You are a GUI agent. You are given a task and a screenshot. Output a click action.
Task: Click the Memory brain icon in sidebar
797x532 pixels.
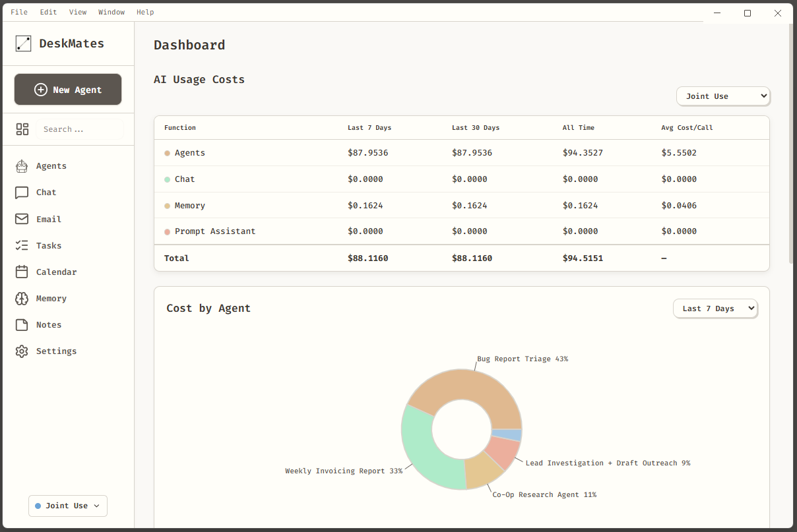point(22,299)
